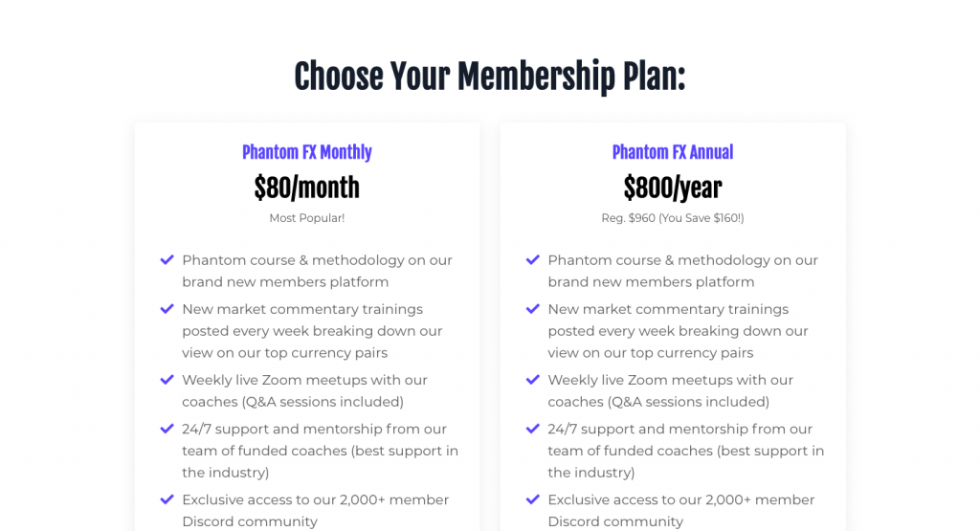Screen dimensions: 980x531
Task: Click the checkmark beside Annual market commentary trainings
Action: [532, 309]
